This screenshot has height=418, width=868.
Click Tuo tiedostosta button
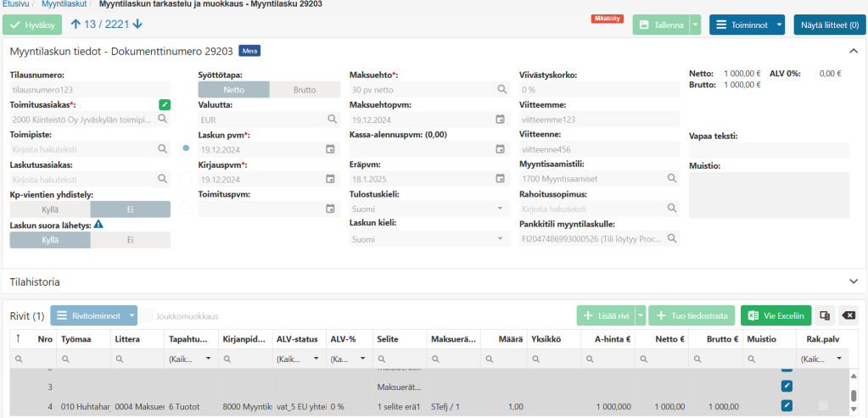click(692, 315)
